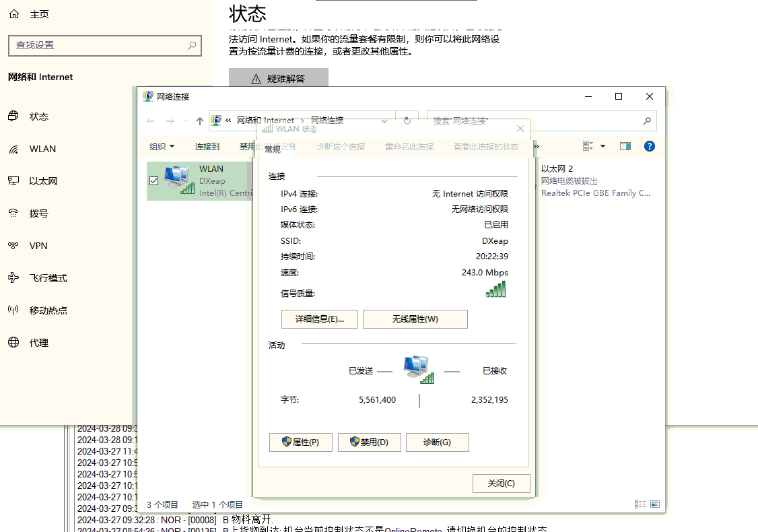Open the recent locations dropdown arrow
This screenshot has width=758, height=532.
[x=186, y=121]
